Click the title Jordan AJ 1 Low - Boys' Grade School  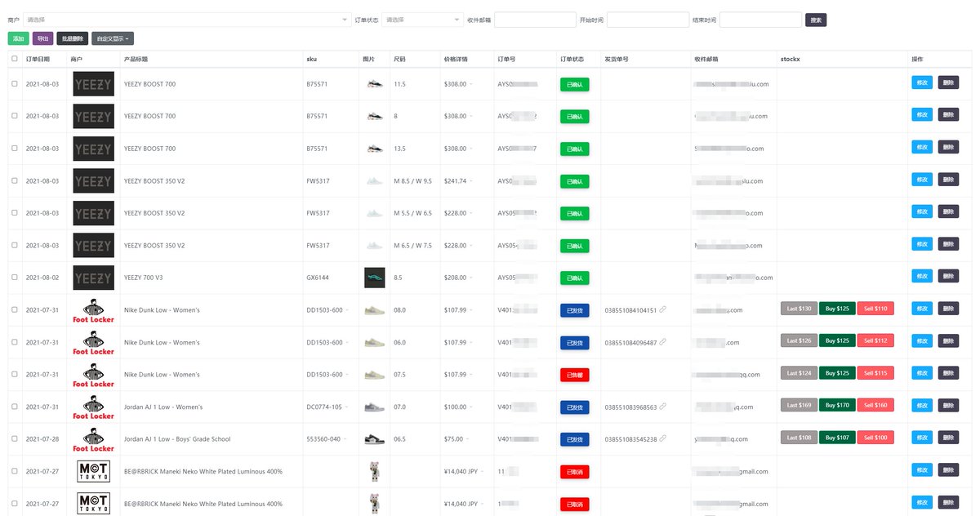tap(177, 439)
